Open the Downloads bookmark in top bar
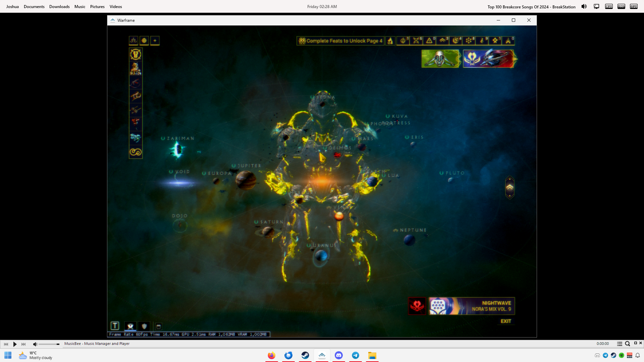644x362 pixels. [59, 6]
